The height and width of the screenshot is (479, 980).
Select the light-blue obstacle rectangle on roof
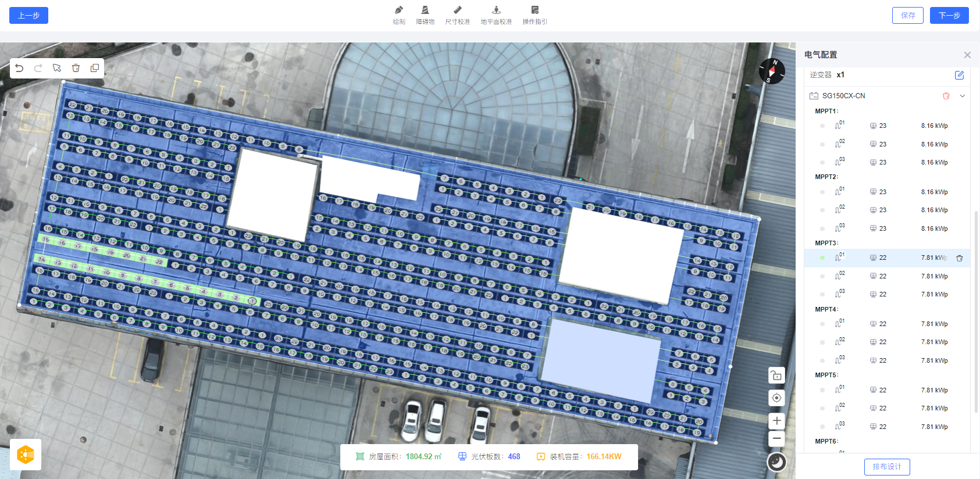click(x=600, y=360)
